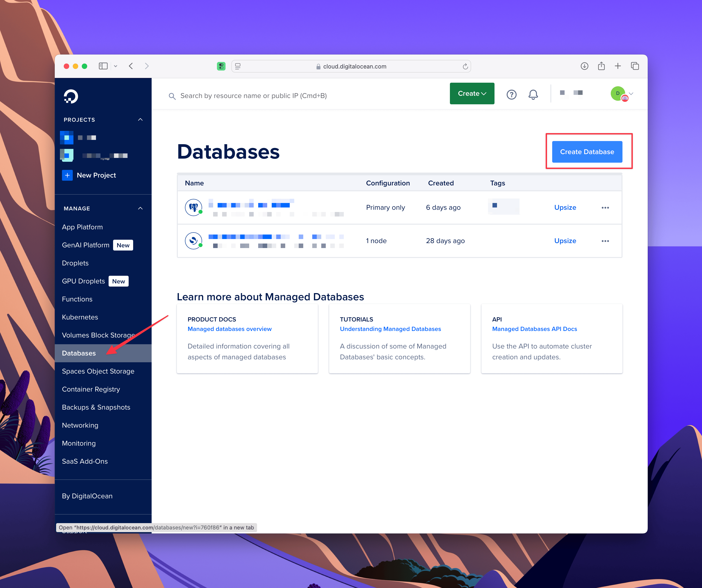Open SaaS Add-Ons

(x=85, y=462)
